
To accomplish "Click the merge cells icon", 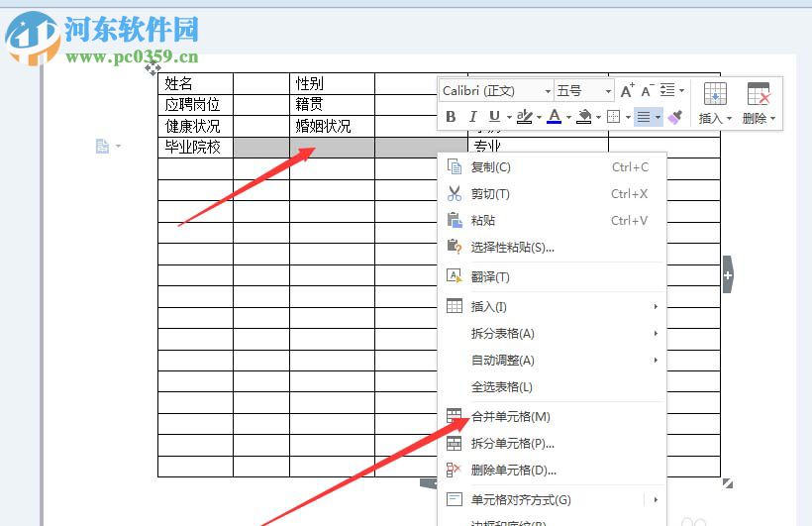I will click(x=454, y=416).
